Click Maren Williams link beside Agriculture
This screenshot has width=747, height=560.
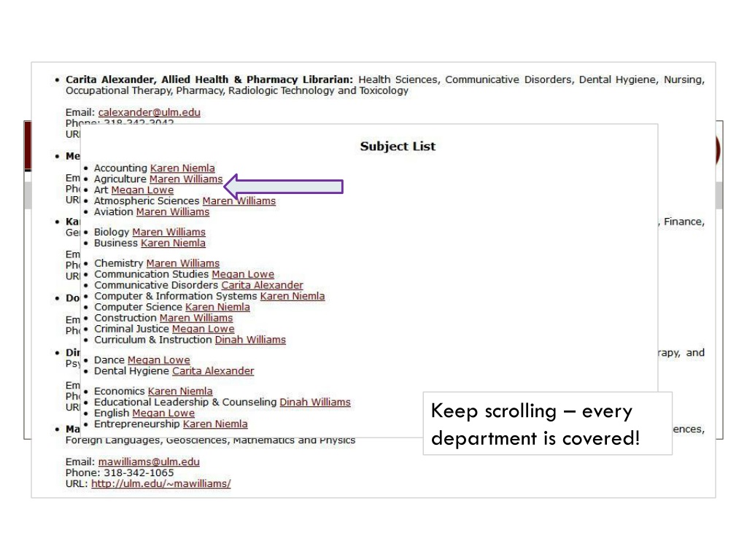point(186,179)
